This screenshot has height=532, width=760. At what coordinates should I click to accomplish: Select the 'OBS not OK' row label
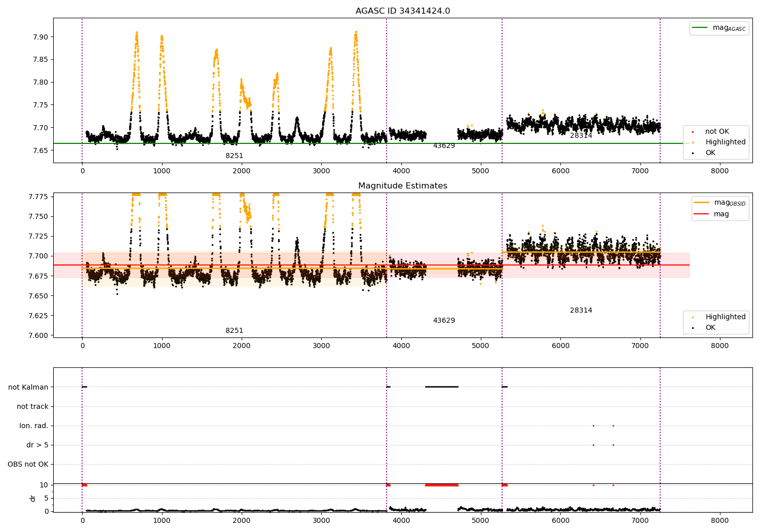(x=28, y=464)
